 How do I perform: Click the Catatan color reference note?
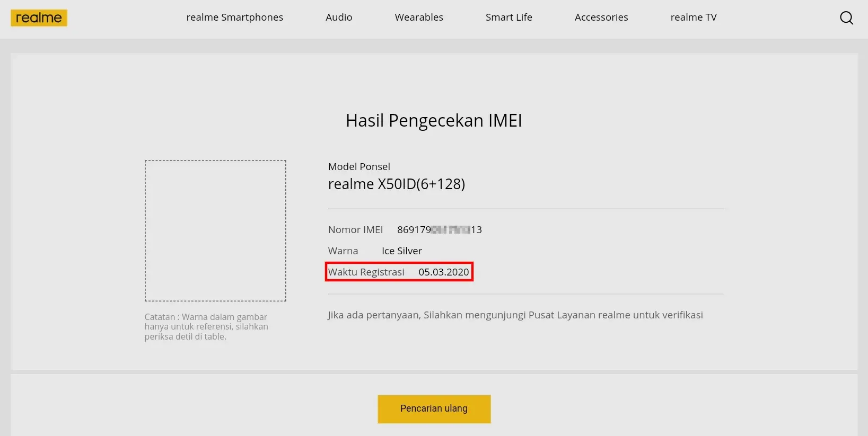pos(206,327)
